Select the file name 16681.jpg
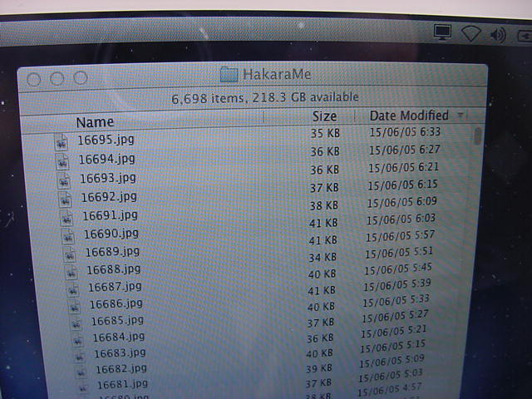This screenshot has height=399, width=532. 122,384
